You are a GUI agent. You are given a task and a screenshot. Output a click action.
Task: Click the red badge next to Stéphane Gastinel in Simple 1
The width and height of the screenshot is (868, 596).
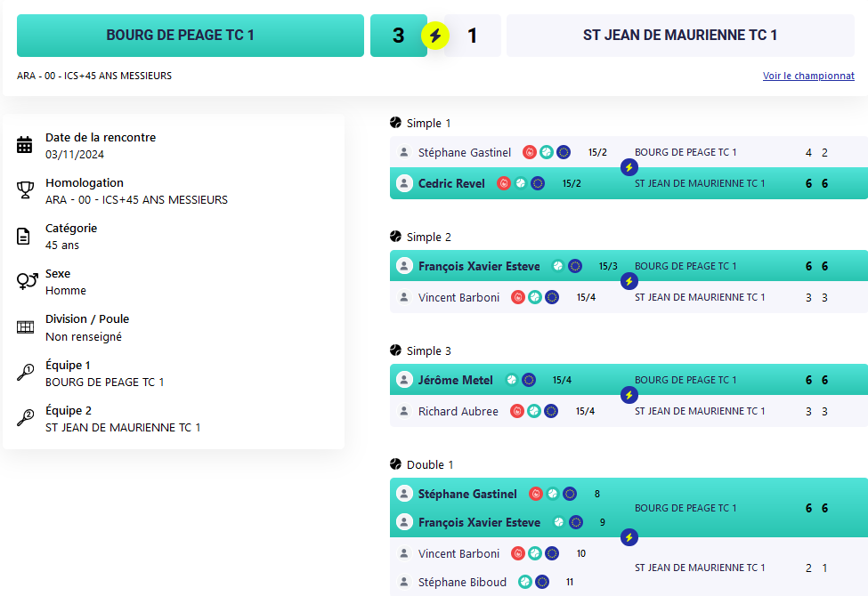pos(529,152)
